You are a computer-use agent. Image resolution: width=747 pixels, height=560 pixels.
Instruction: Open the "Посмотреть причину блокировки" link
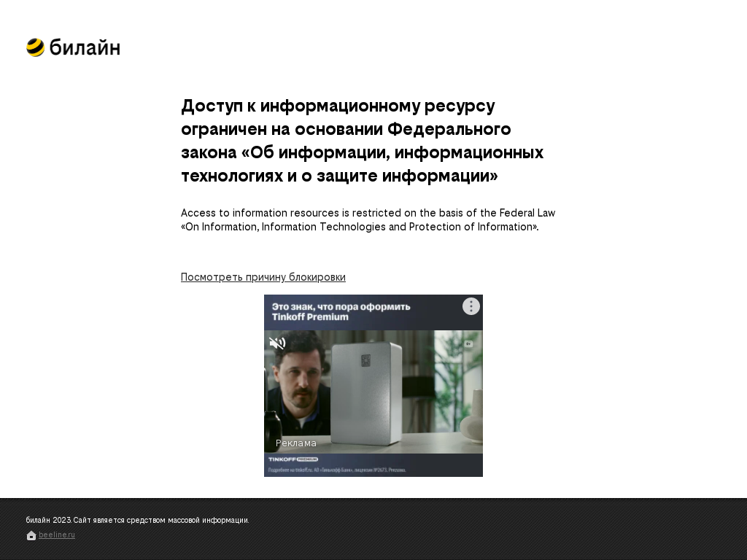tap(263, 277)
